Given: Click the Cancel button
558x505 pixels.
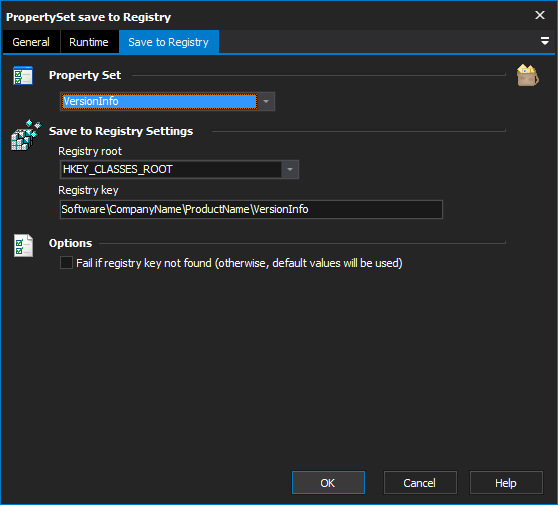Looking at the screenshot, I should click(x=420, y=483).
